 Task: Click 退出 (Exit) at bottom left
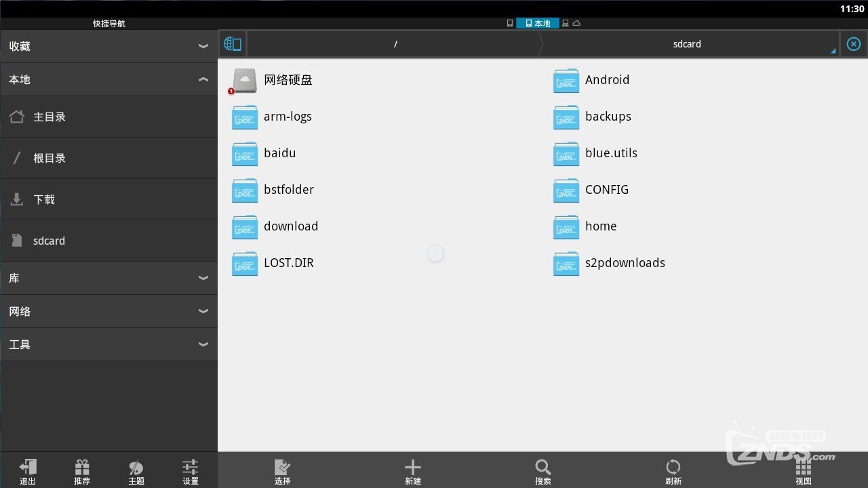point(27,471)
